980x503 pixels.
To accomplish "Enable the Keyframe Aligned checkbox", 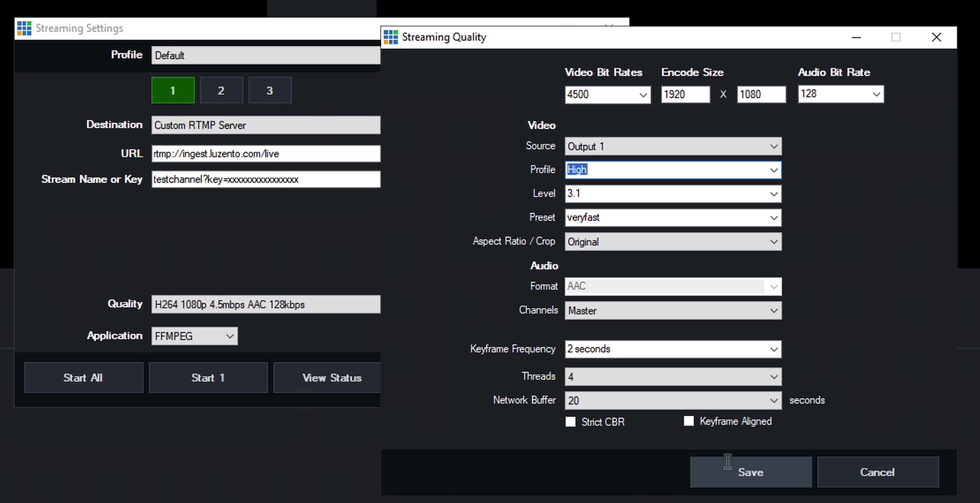I will [688, 421].
